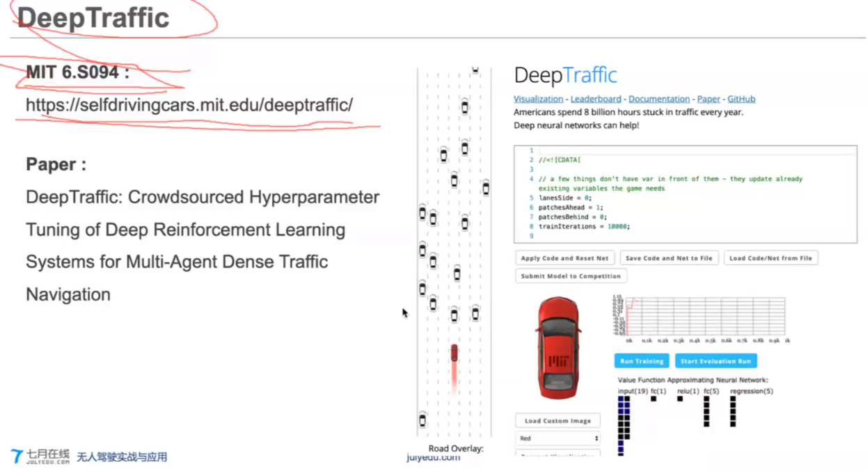Click the red agent car on road
Image resolution: width=868 pixels, height=476 pixels.
point(454,353)
